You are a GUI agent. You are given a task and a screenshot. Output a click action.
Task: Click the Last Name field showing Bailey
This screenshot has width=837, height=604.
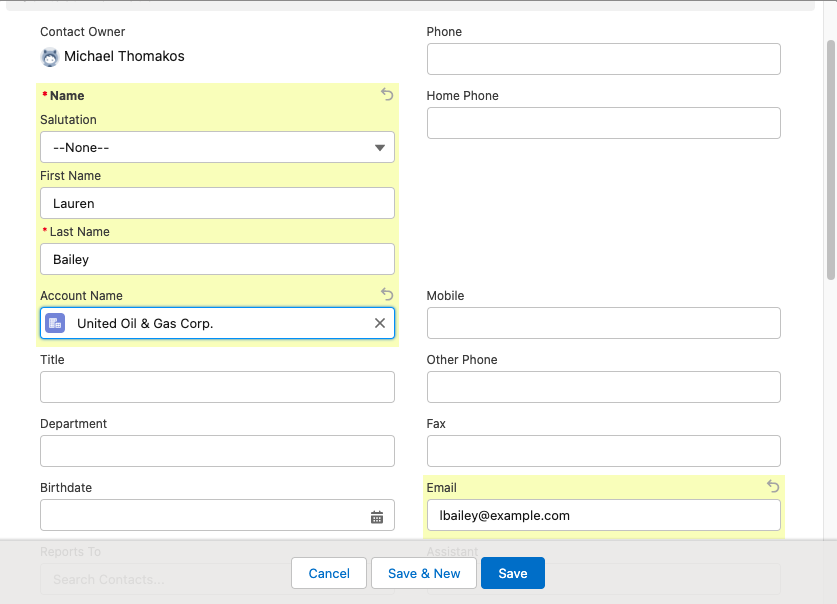217,259
